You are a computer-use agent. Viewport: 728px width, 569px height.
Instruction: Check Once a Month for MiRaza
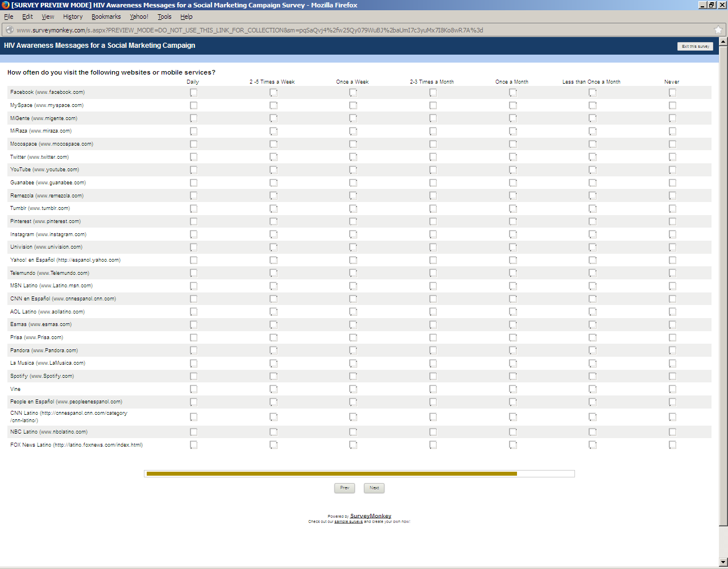click(513, 131)
